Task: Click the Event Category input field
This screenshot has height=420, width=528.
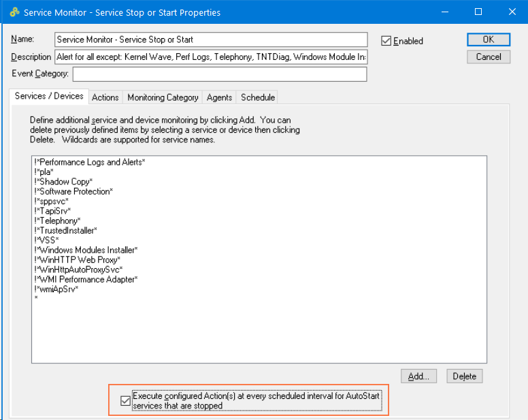Action: click(220, 74)
